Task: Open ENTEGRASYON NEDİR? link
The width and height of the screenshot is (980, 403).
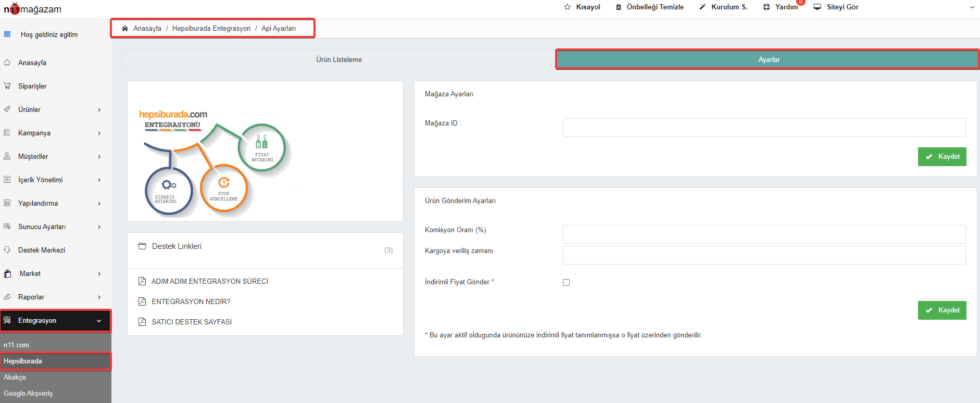Action: 191,301
